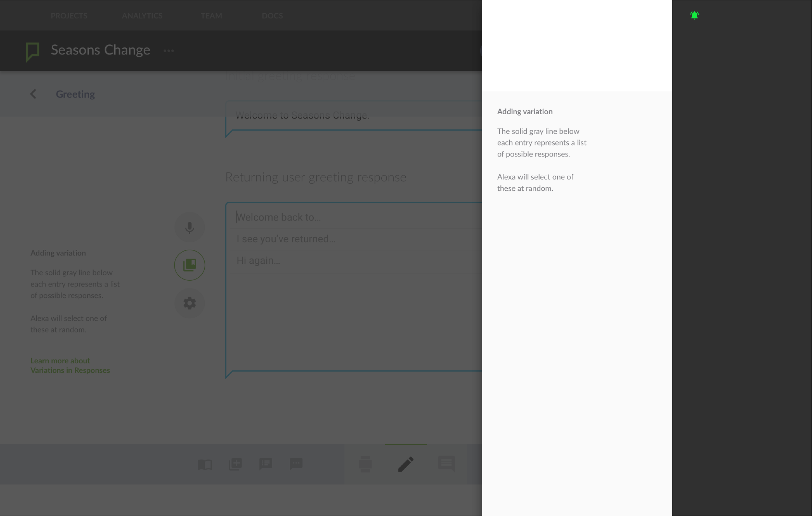
Task: Open the ANALYTICS menu item
Action: (x=142, y=16)
